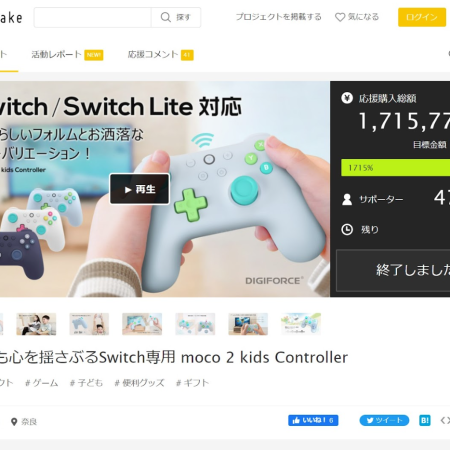
Task: Click プロジェクトを掲載する link
Action: tap(279, 17)
